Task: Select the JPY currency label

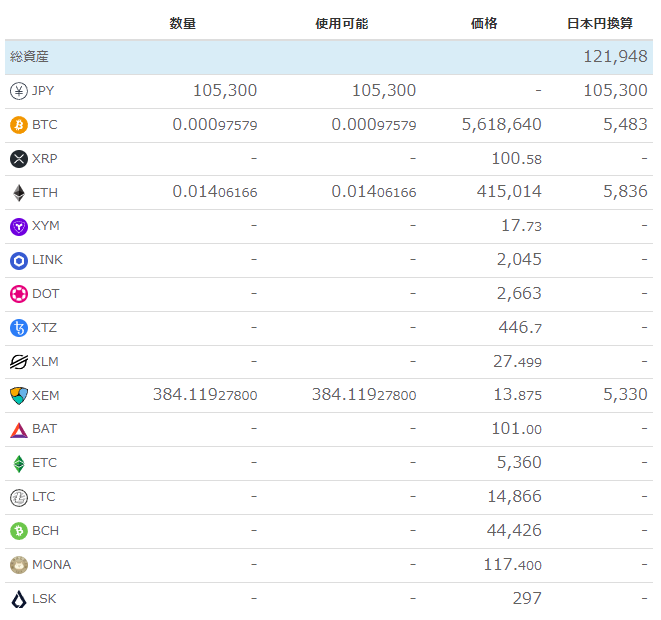Action: pos(43,91)
